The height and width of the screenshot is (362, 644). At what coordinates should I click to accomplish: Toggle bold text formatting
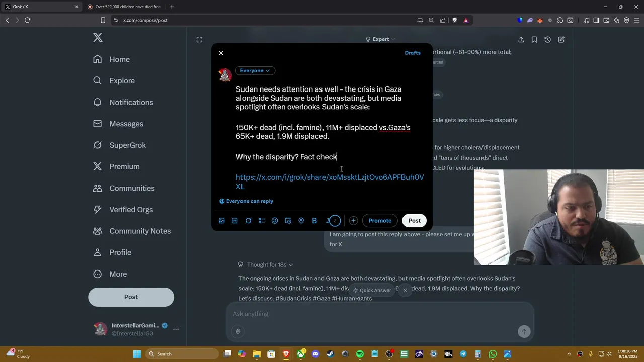(314, 221)
